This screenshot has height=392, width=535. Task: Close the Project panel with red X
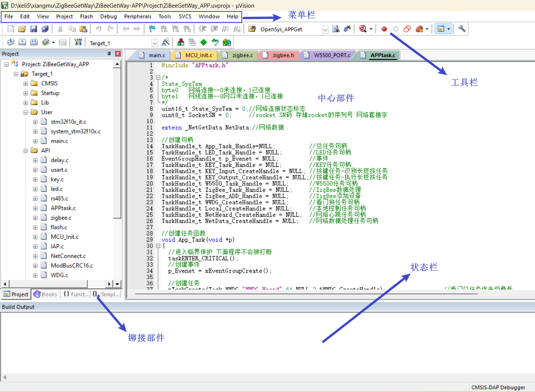click(x=118, y=54)
